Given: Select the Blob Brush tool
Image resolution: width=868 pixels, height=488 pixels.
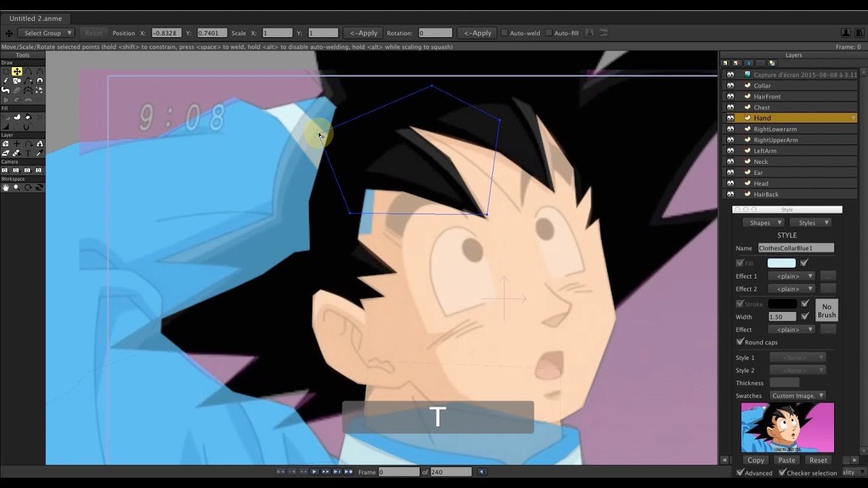Looking at the screenshot, I should click(x=5, y=89).
